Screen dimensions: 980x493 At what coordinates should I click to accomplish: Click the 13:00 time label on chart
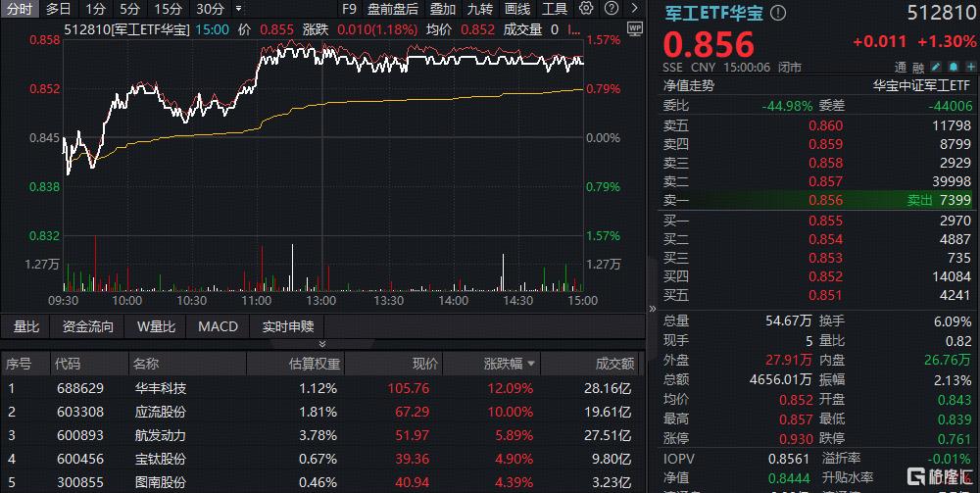tap(320, 301)
